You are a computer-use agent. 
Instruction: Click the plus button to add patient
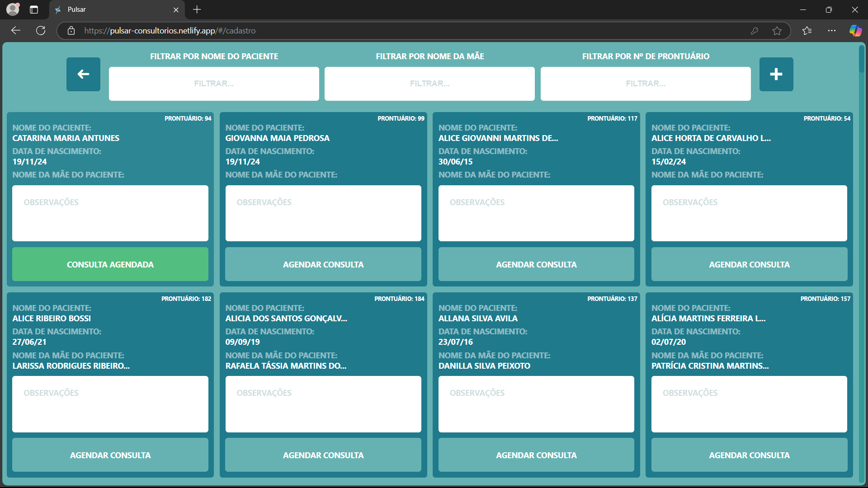(776, 74)
